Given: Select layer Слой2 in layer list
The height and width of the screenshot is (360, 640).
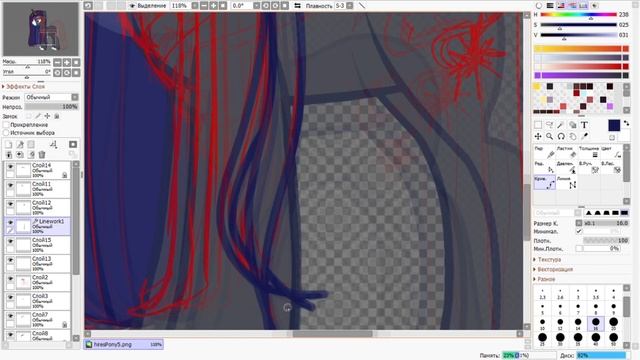Looking at the screenshot, I should point(37,282).
